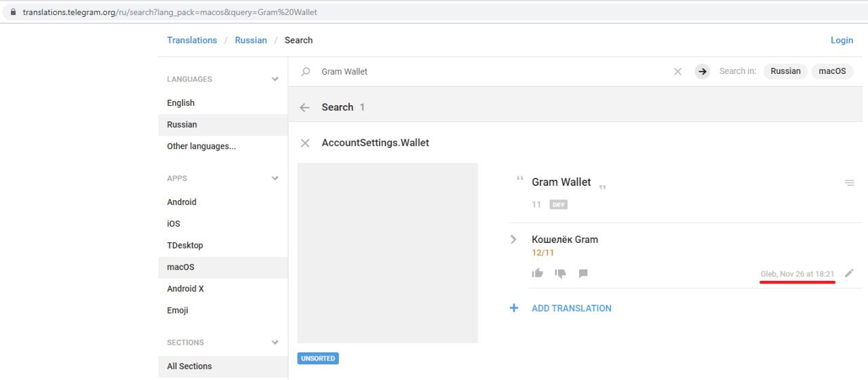Collapse the APPS section

tap(275, 178)
